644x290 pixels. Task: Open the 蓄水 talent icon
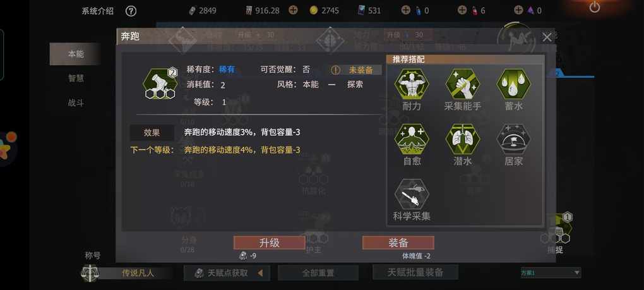click(x=513, y=84)
